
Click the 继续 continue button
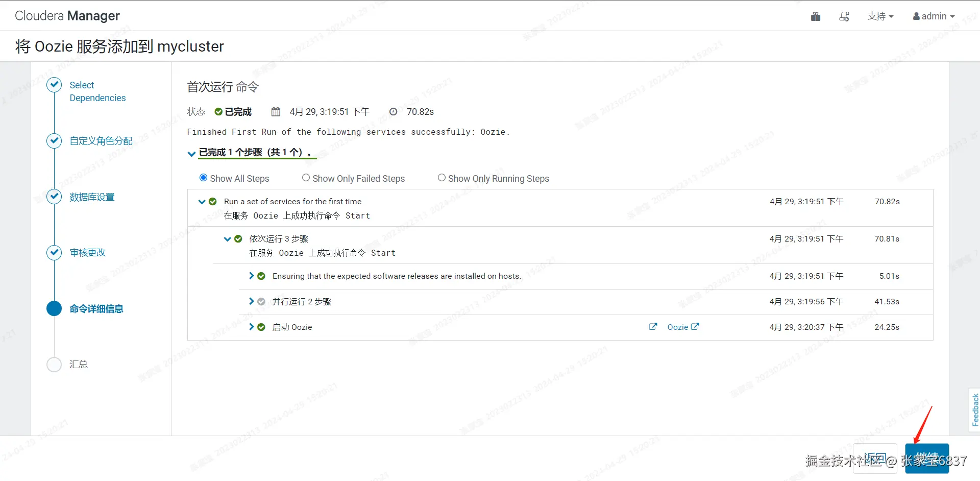click(x=927, y=458)
